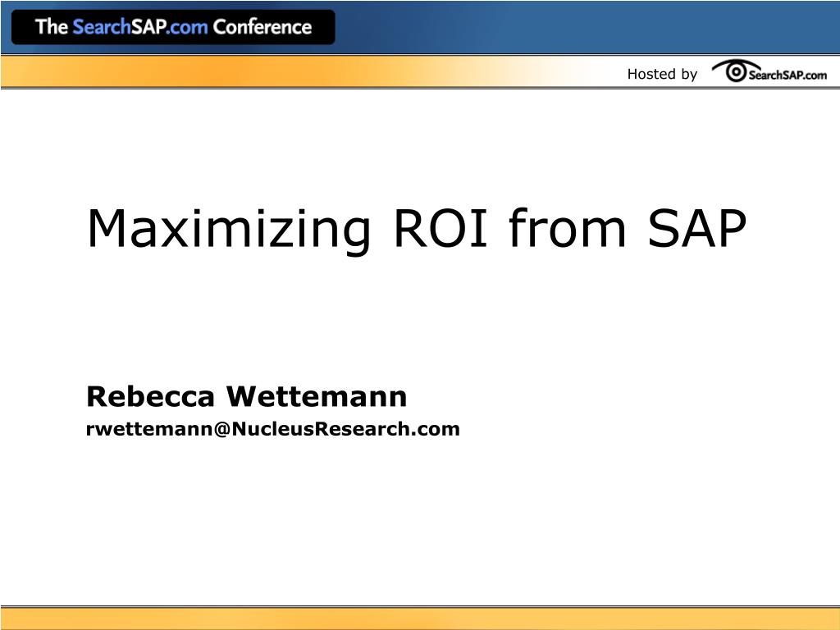This screenshot has height=630, width=840.
Task: Select the presenter name 'Rebecca Wettemann'
Action: [x=246, y=397]
